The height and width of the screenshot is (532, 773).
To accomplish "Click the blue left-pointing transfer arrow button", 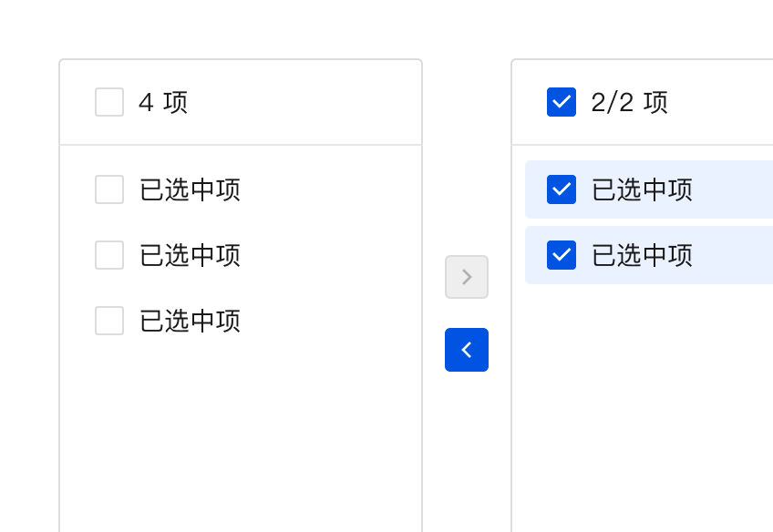I will click(467, 350).
